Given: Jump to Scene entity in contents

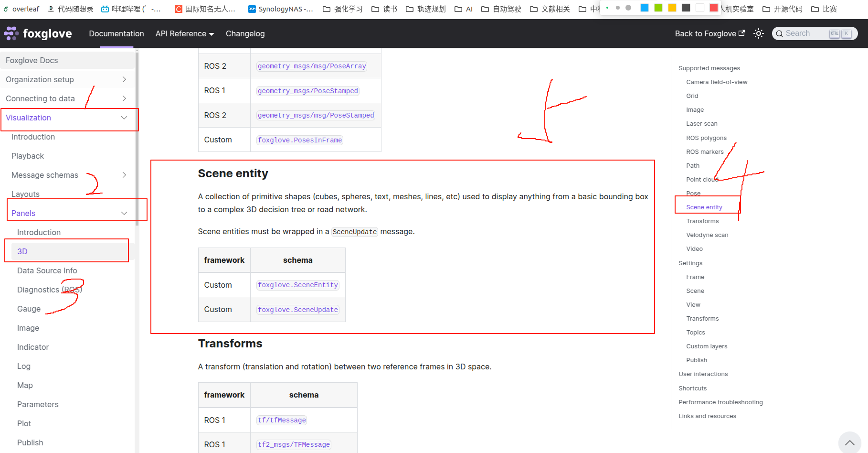Looking at the screenshot, I should coord(704,207).
